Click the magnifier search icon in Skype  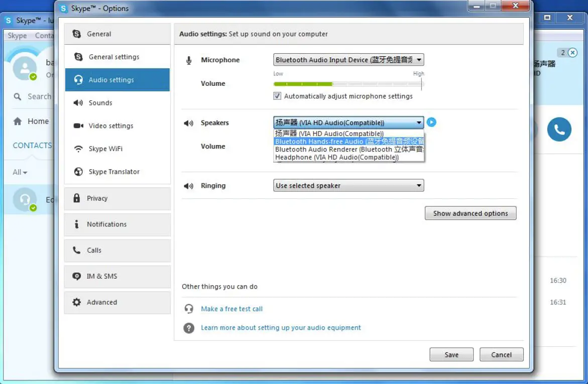pyautogui.click(x=17, y=97)
